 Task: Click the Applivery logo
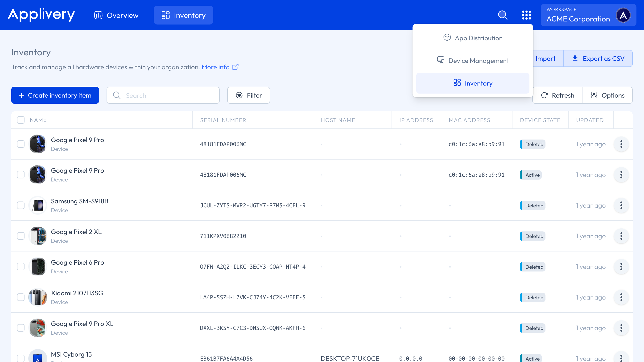[41, 15]
